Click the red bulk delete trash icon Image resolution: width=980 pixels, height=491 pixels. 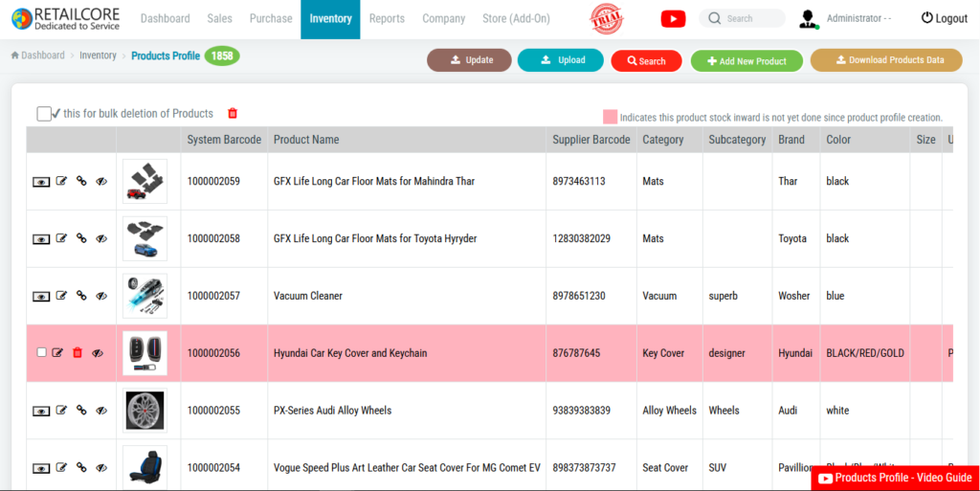pos(233,113)
